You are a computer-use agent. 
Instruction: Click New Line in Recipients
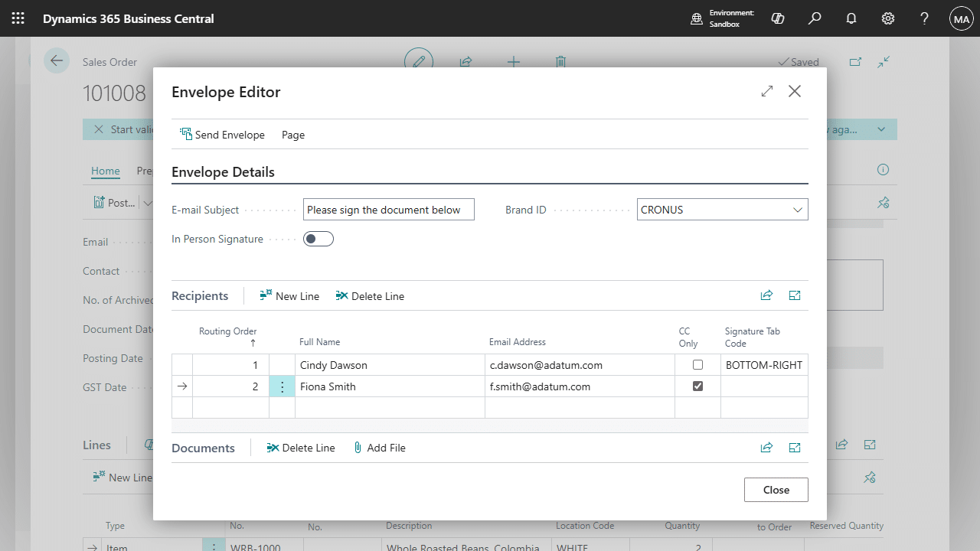point(289,296)
